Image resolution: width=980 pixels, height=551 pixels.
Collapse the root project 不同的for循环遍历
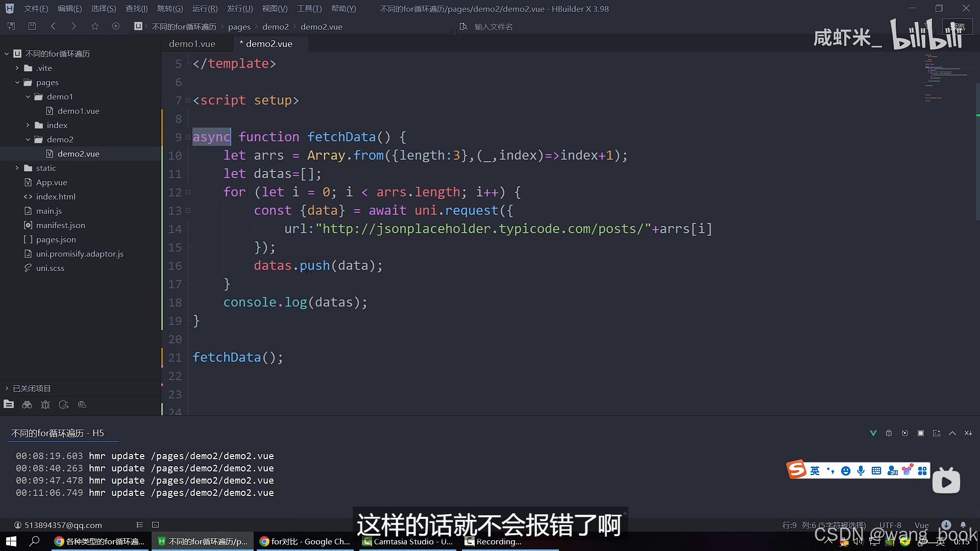tap(7, 54)
